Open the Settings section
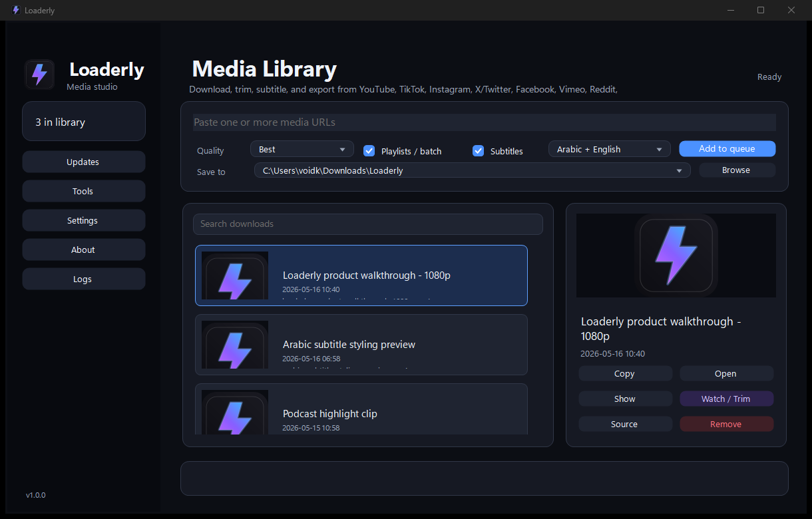This screenshot has width=812, height=519. coord(83,220)
